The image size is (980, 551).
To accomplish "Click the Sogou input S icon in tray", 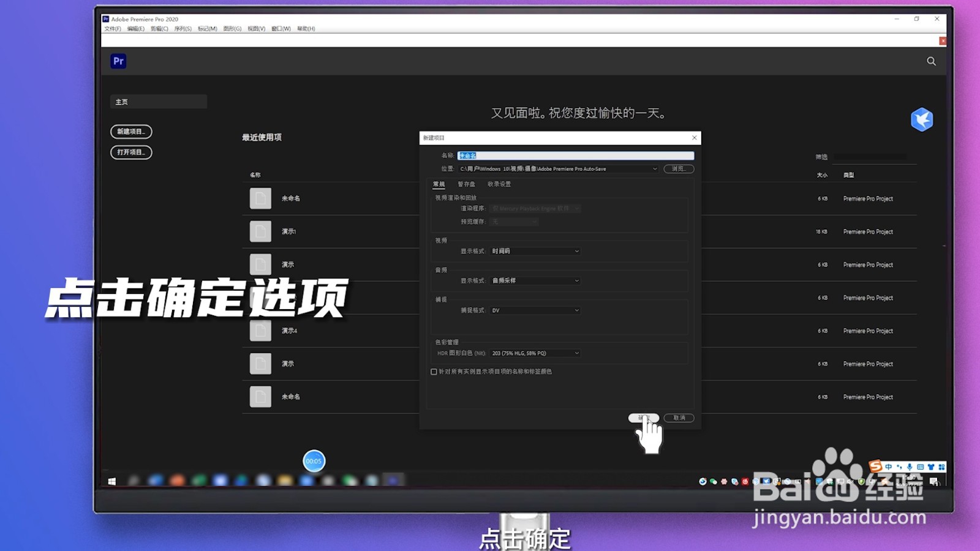I will click(x=875, y=466).
